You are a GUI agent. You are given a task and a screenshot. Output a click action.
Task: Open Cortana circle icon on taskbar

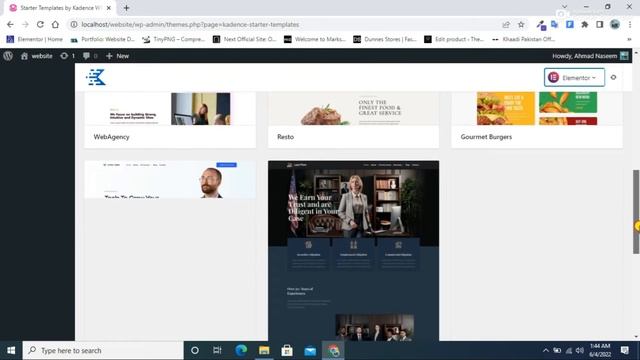pos(195,350)
